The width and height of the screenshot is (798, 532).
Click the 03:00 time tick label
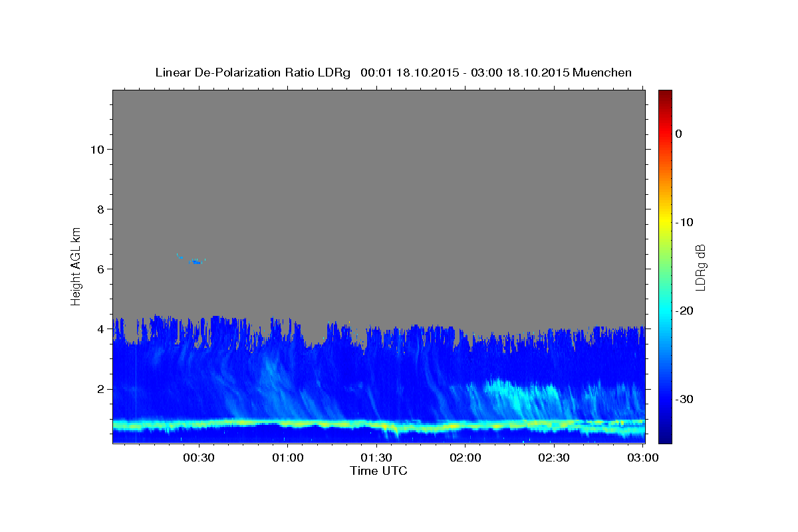643,458
